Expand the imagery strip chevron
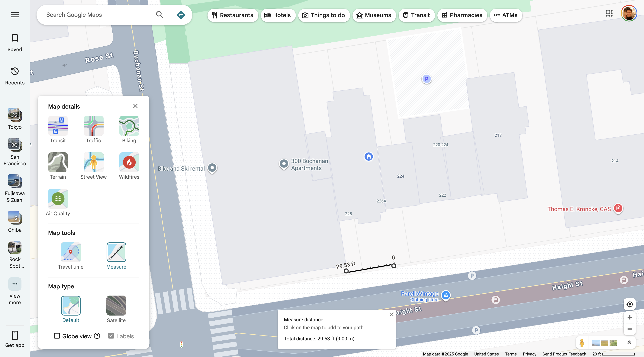644x357 pixels. [x=629, y=342]
